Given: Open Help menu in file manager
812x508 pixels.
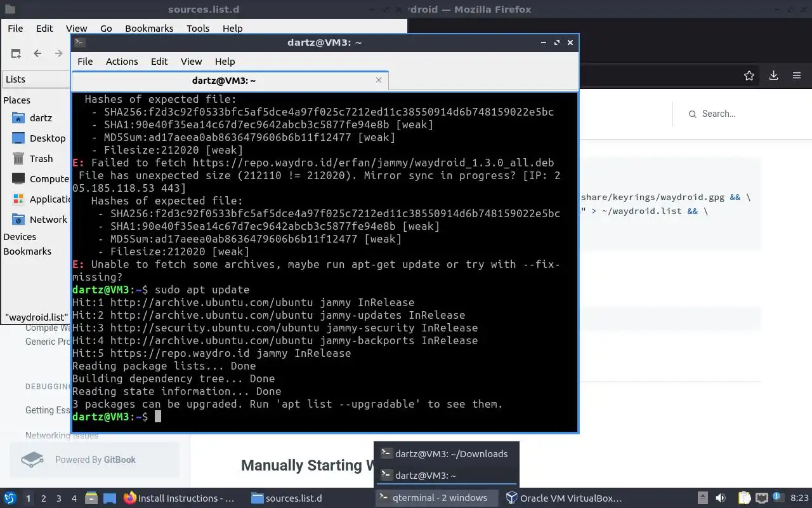Looking at the screenshot, I should pos(232,29).
